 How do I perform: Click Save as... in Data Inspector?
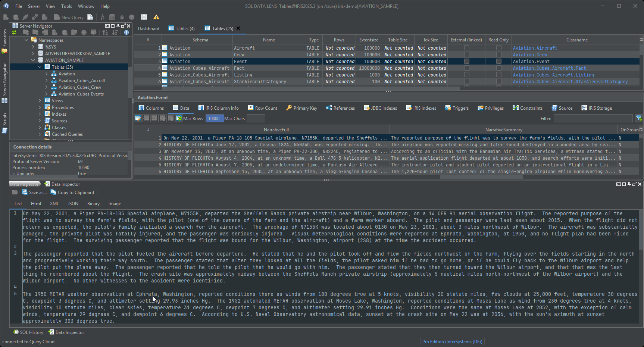tap(34, 192)
